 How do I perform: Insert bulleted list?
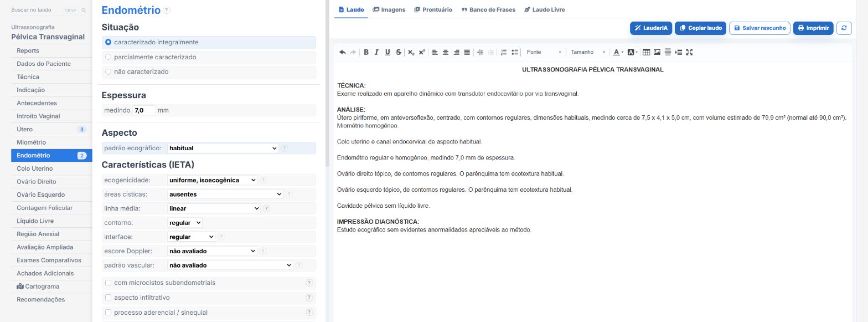[515, 52]
